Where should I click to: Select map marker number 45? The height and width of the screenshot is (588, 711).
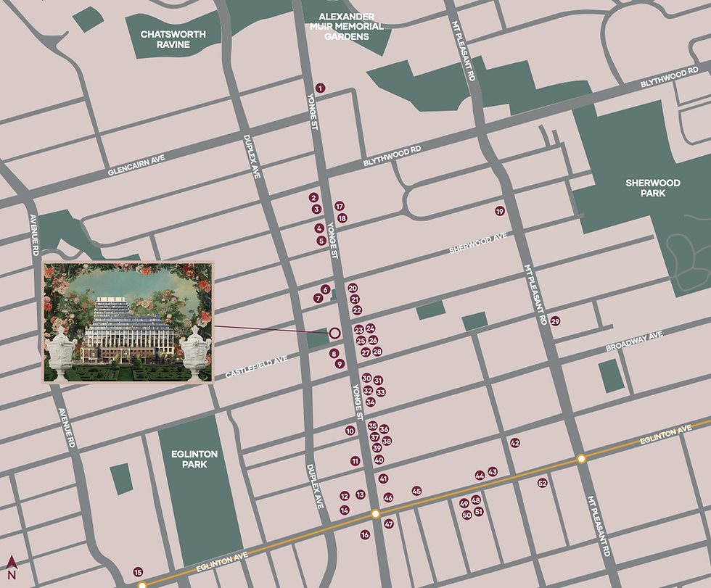point(416,491)
